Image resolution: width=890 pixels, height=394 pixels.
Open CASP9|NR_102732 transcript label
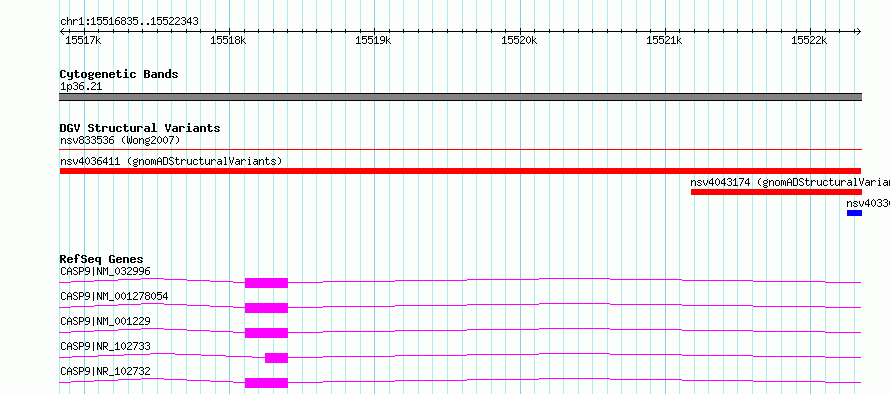pyautogui.click(x=106, y=371)
